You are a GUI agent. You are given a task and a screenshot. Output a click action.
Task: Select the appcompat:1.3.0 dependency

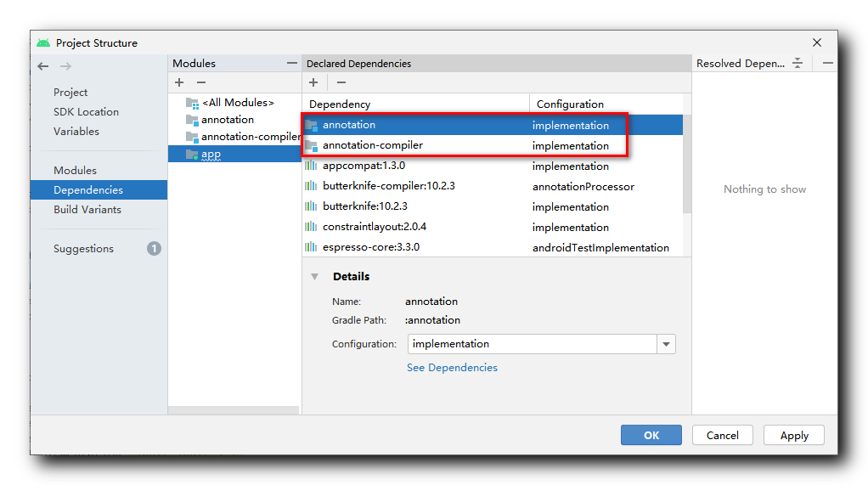[x=493, y=166]
